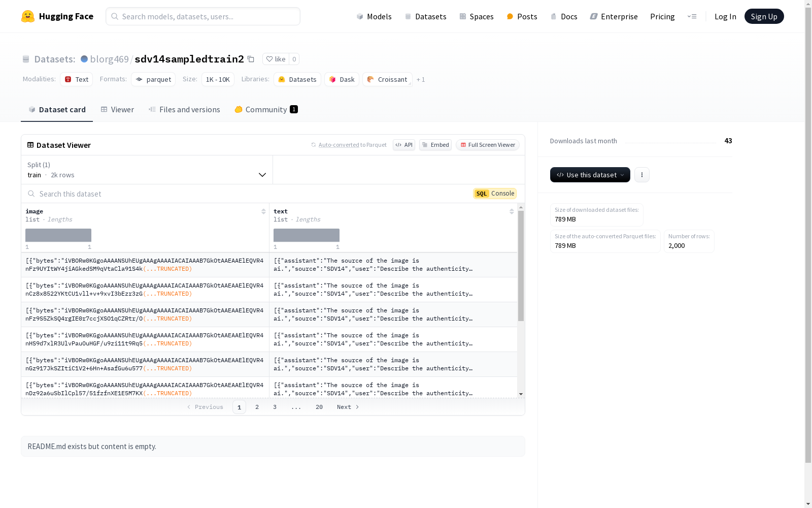Open the blorg469 profile link

(109, 59)
